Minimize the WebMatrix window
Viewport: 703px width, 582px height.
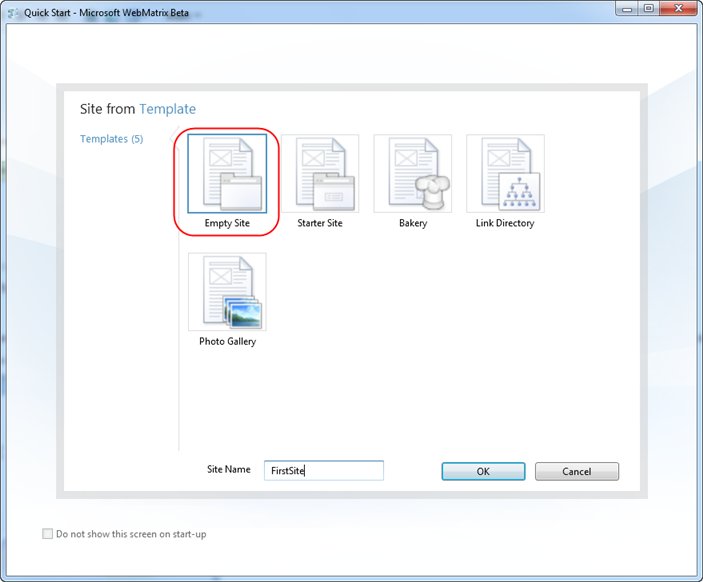(627, 9)
